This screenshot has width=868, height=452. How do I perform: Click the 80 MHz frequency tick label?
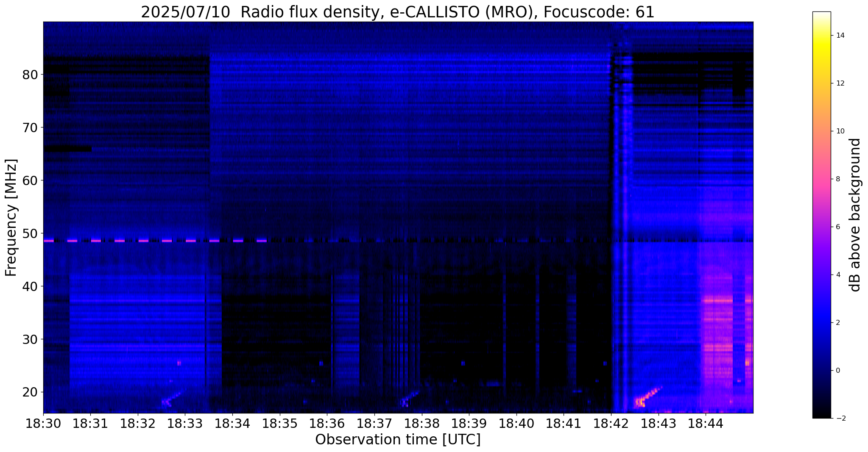[x=30, y=75]
